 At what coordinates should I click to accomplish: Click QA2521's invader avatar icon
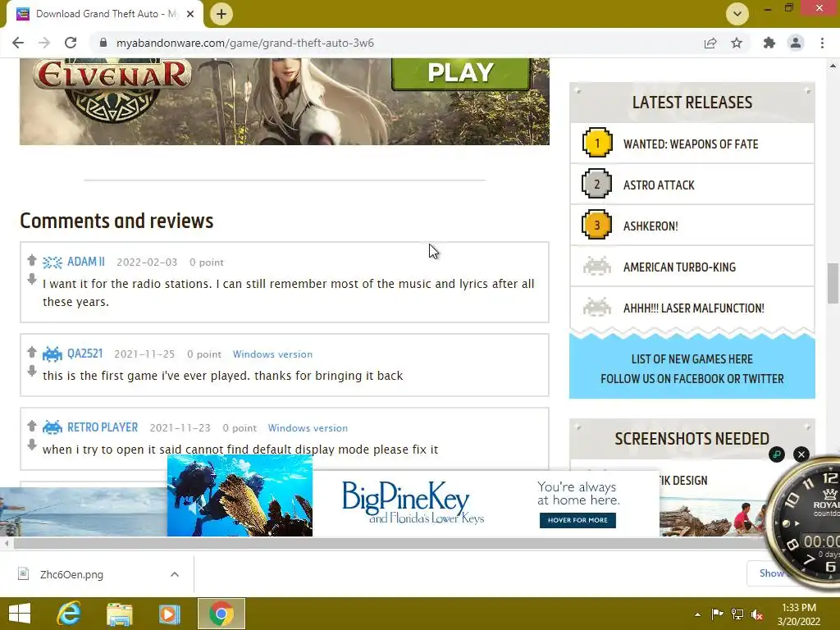click(52, 354)
